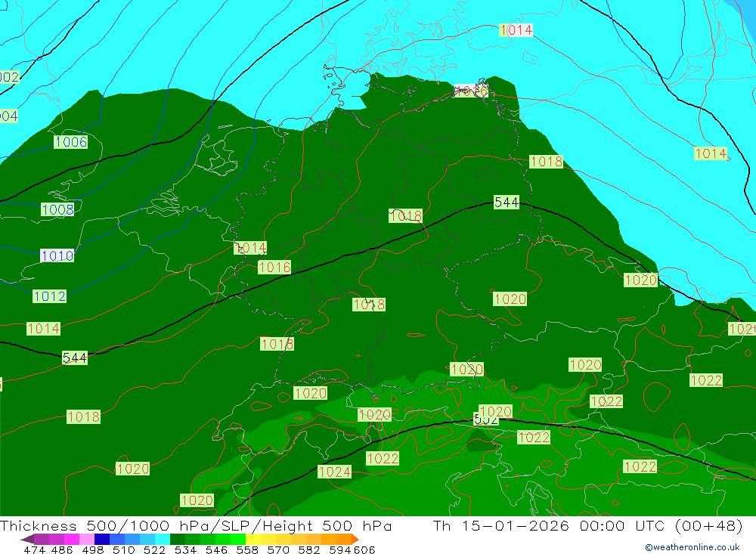The width and height of the screenshot is (756, 554).
Task: Pick the vivid magenta legend swatch
Action: pos(71,539)
